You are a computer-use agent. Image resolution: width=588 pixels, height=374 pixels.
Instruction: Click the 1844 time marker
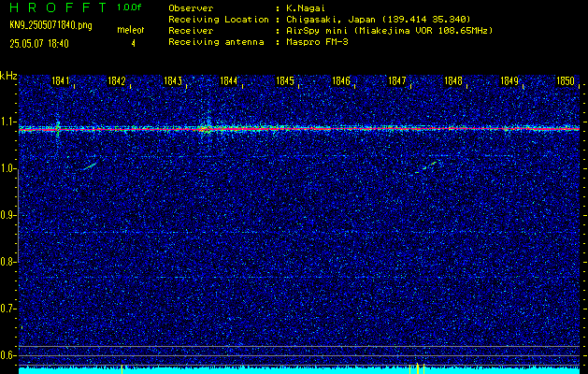coord(228,81)
